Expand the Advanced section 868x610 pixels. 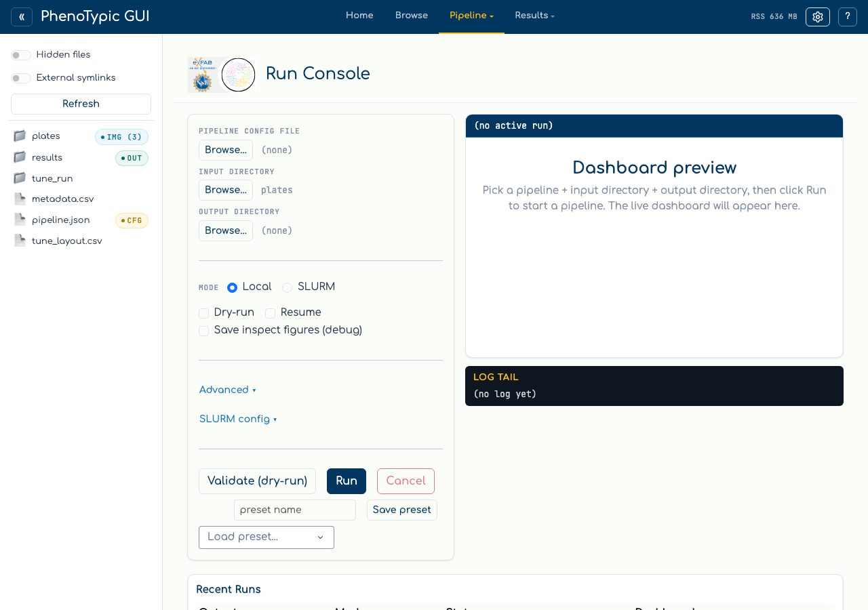(x=228, y=390)
